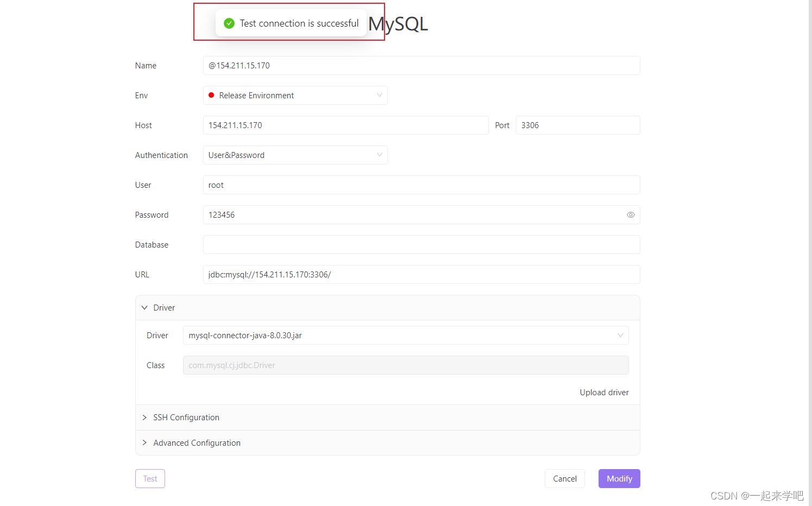Focus the User field containing root

pos(421,185)
